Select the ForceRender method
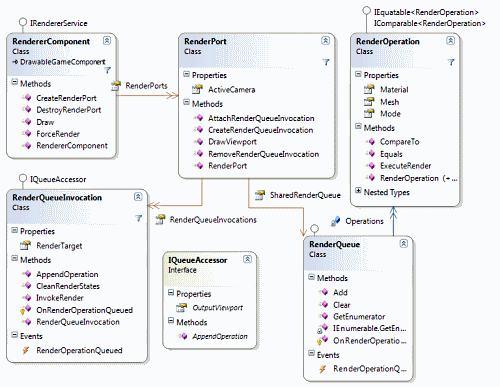Screen dimensions: 500x387 click(58, 134)
